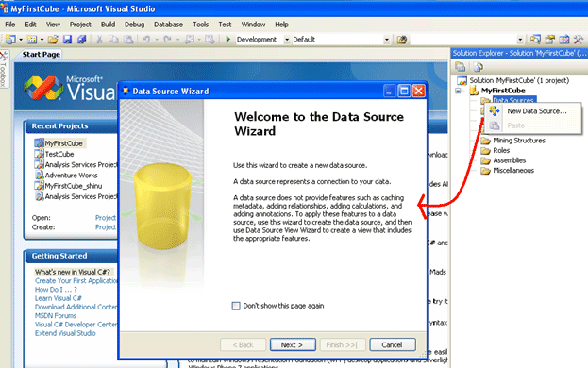The image size is (588, 368).
Task: Click the Add New Item toolbar icon
Action: click(x=32, y=40)
